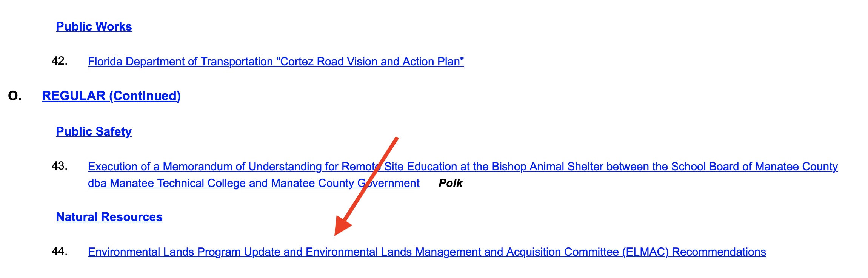
Task: Click the item number 43 label
Action: tap(59, 166)
